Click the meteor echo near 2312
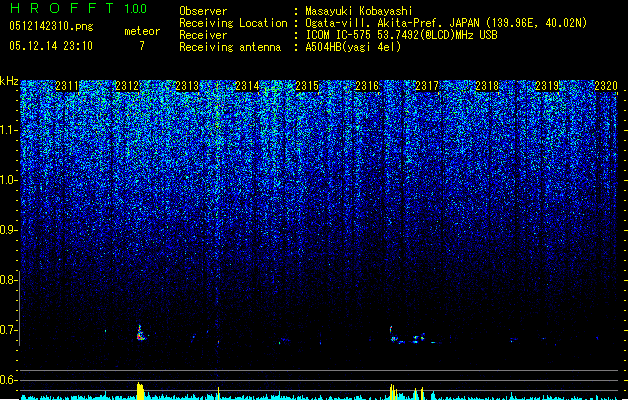The height and width of the screenshot is (400, 629). point(140,333)
